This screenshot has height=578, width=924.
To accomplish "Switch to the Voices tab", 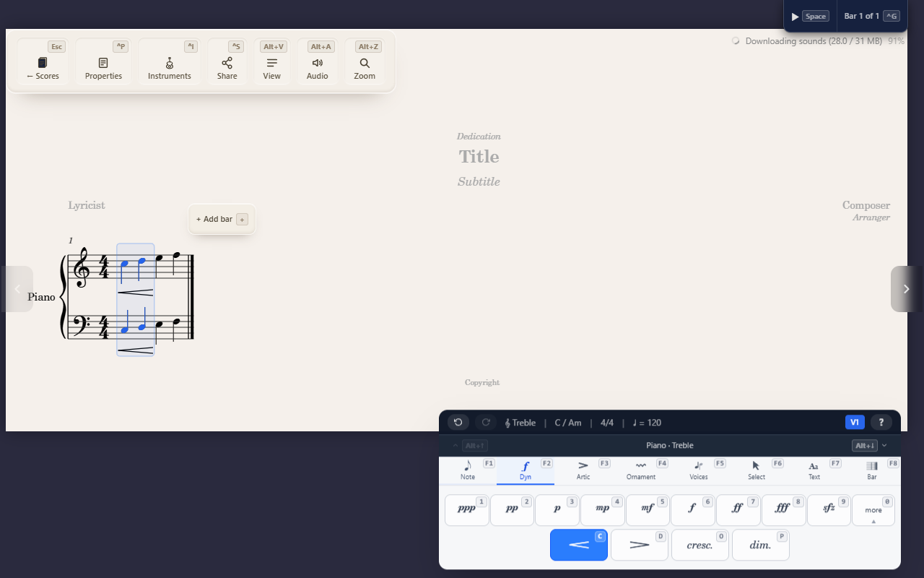I will tap(699, 470).
